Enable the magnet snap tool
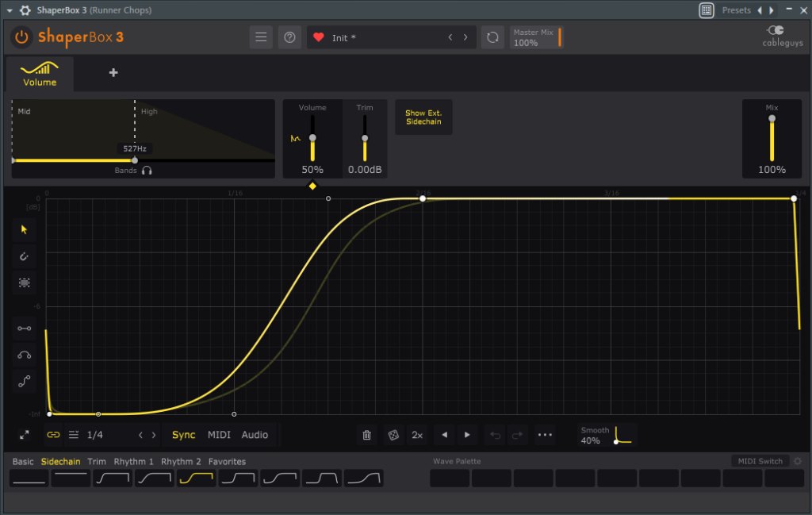This screenshot has height=515, width=812. click(x=25, y=256)
